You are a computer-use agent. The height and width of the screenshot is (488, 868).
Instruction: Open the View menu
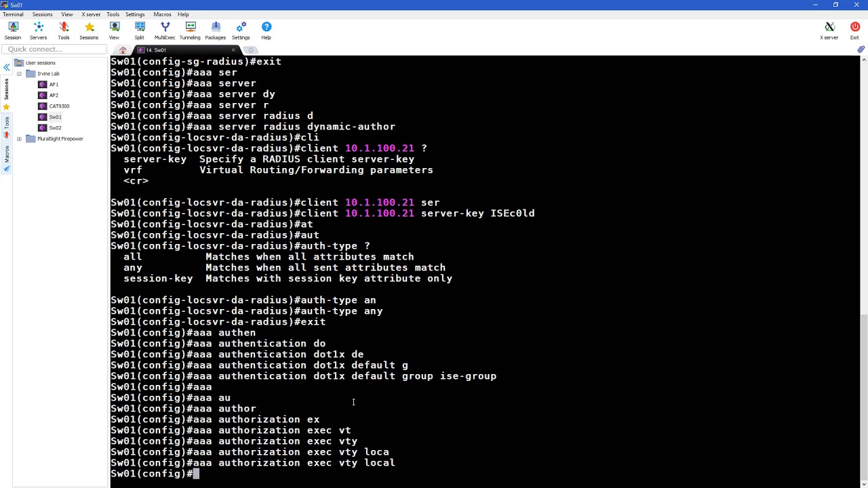(x=67, y=14)
